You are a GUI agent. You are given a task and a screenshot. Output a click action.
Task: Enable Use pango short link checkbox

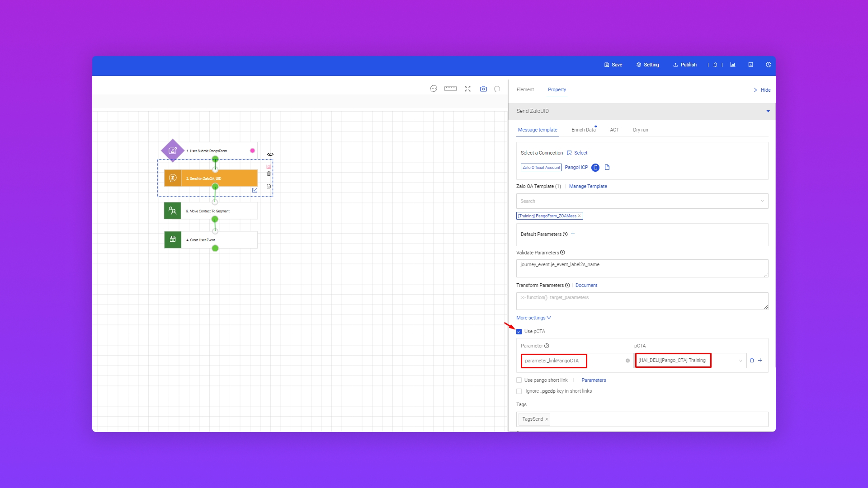click(x=519, y=380)
